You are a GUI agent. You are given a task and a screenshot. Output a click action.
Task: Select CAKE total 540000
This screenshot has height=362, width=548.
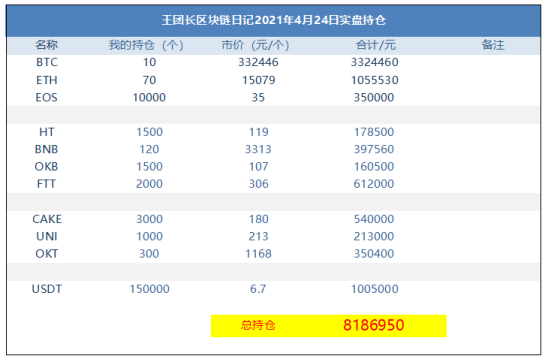coord(374,219)
